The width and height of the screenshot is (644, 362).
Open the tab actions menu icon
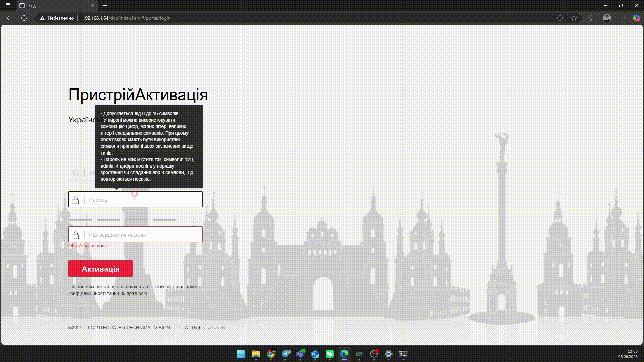8,6
